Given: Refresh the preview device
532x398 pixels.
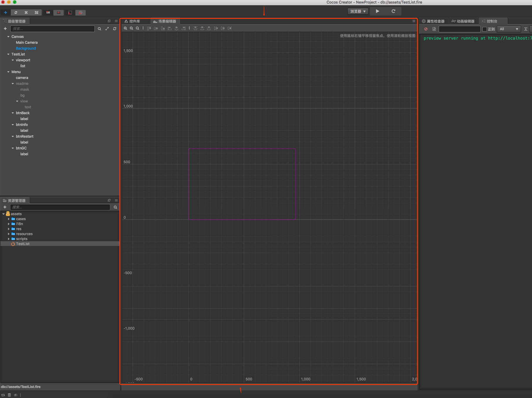Looking at the screenshot, I should pyautogui.click(x=393, y=11).
